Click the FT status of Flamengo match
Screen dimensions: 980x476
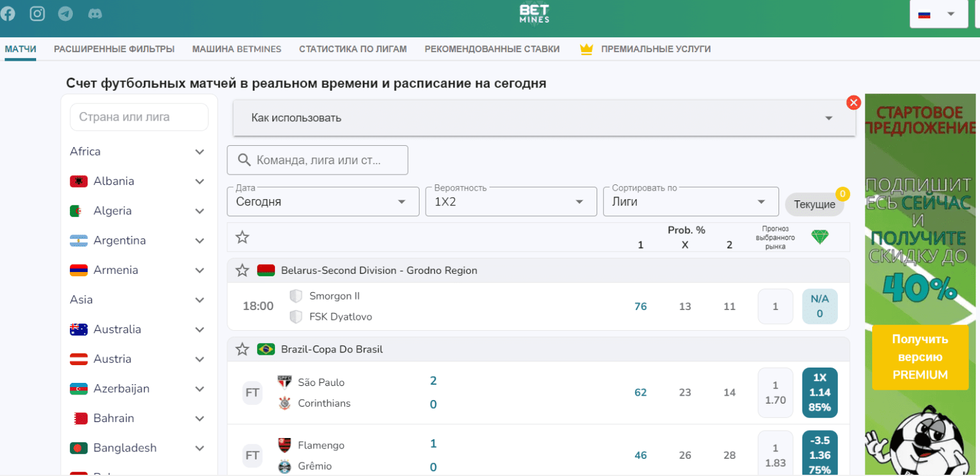click(x=252, y=456)
